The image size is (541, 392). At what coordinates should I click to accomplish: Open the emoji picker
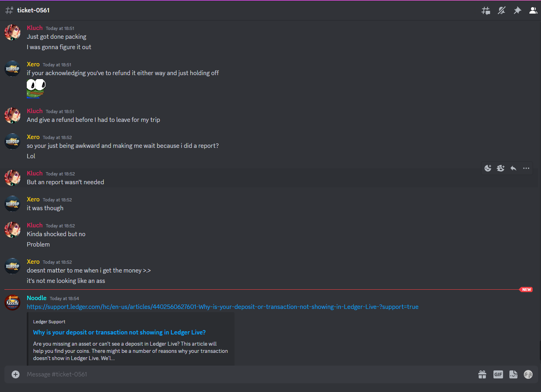click(x=528, y=374)
